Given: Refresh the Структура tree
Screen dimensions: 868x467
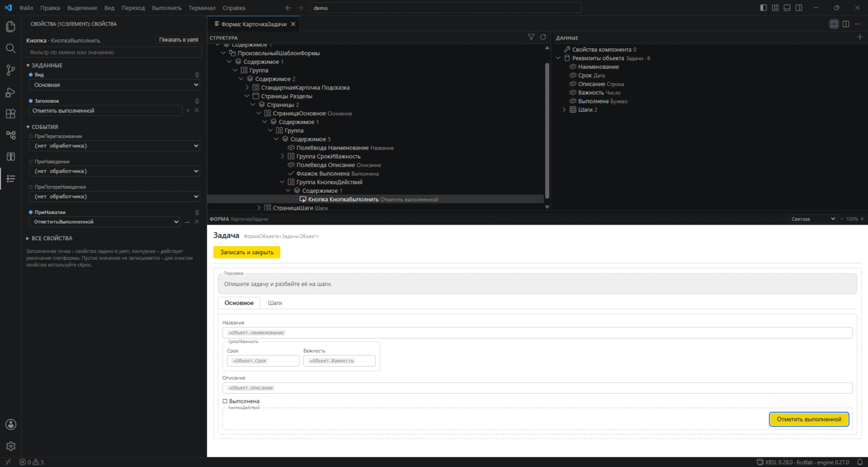Looking at the screenshot, I should 543,37.
